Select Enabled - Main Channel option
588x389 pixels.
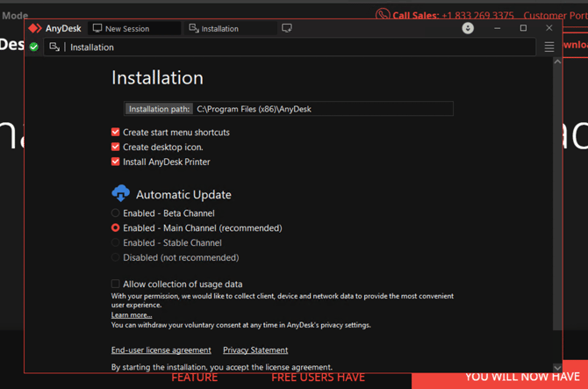tap(116, 227)
